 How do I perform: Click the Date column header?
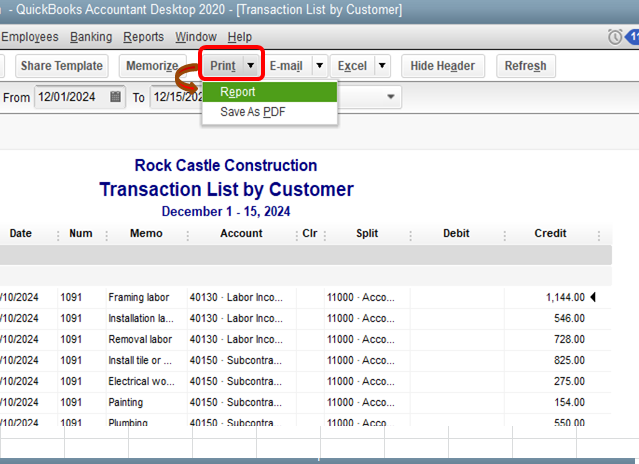(21, 233)
